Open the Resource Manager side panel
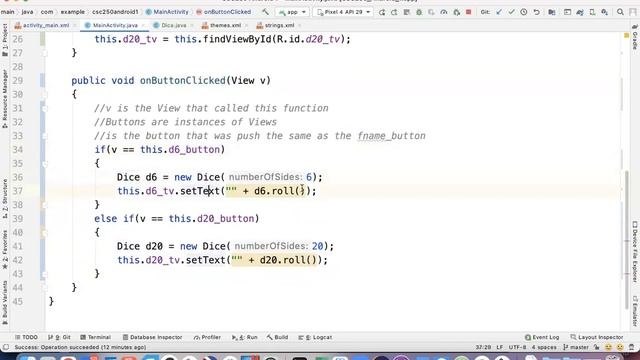This screenshot has width=640, height=360. tap(5, 99)
